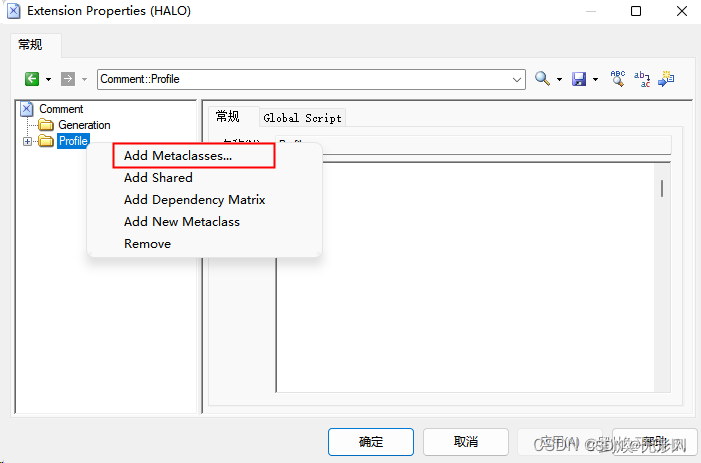Image resolution: width=701 pixels, height=463 pixels.
Task: Select the Generation folder in the tree
Action: (84, 125)
